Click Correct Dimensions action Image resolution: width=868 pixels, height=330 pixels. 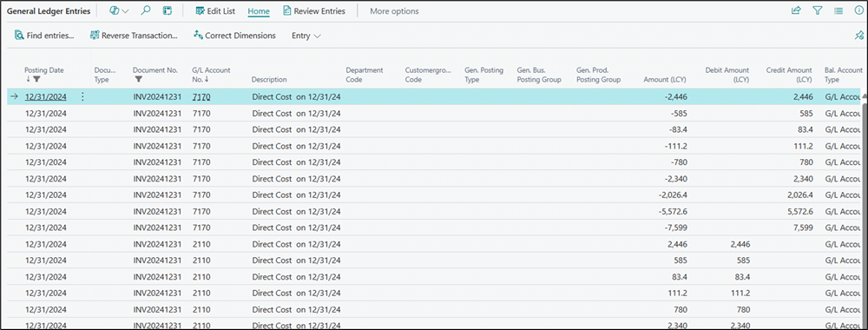(x=234, y=36)
